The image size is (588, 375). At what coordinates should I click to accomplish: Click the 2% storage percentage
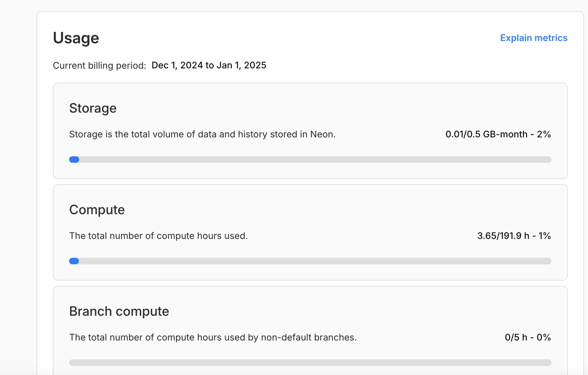pos(544,134)
